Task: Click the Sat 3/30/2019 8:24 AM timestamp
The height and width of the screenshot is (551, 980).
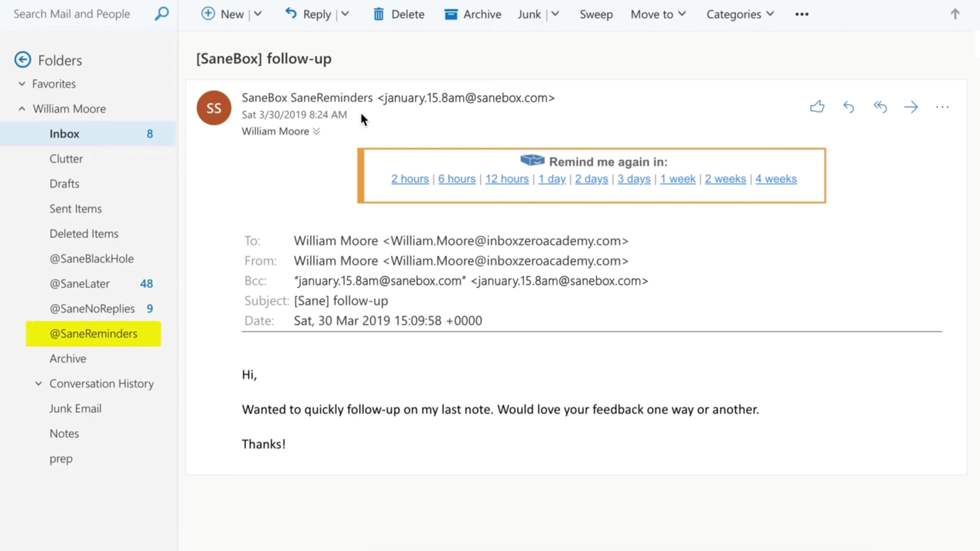Action: 294,114
